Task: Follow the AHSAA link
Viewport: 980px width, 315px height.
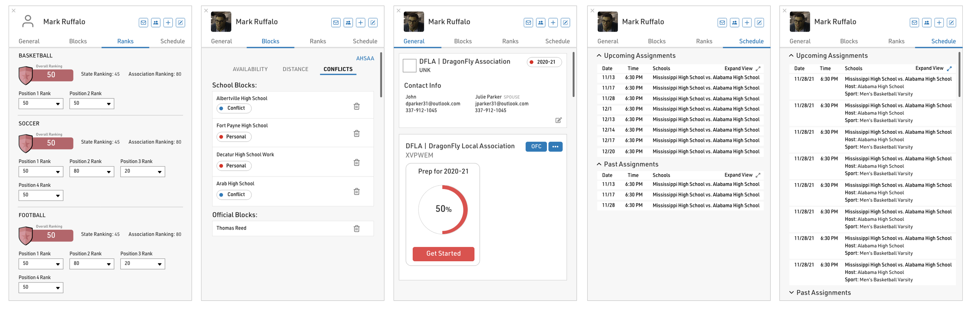Action: pyautogui.click(x=365, y=58)
